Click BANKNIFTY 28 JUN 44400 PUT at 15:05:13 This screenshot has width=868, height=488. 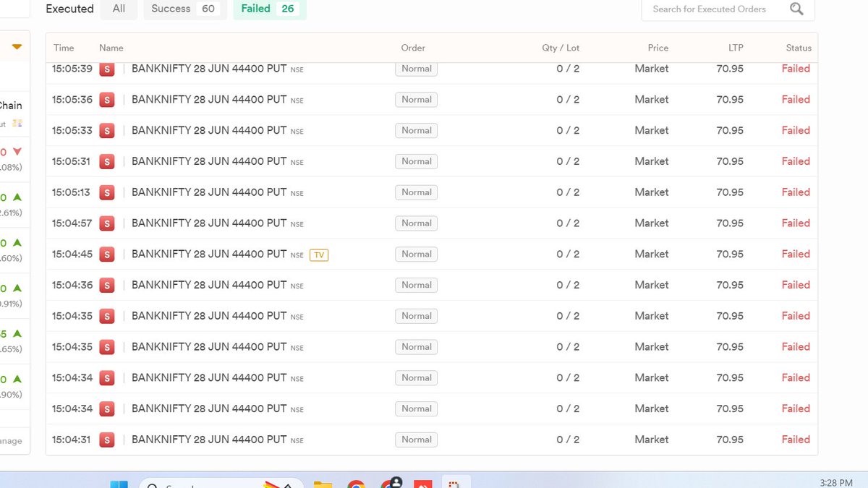tap(209, 192)
